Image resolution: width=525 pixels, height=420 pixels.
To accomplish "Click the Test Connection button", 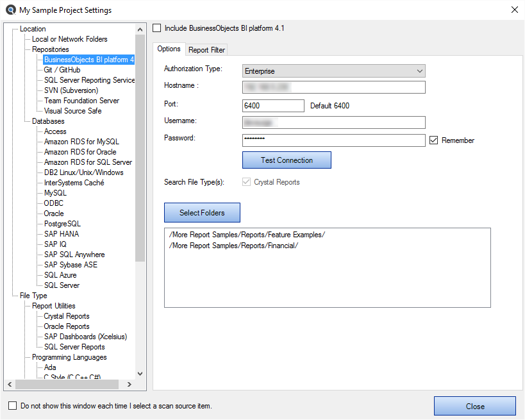I will click(287, 160).
